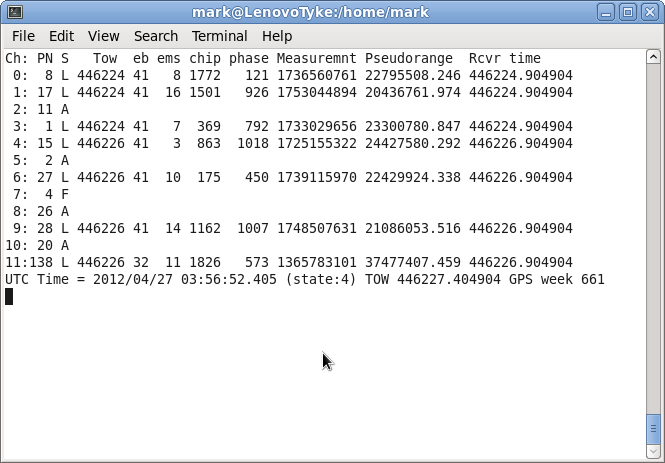The width and height of the screenshot is (665, 463).
Task: Click the UTC Time output line
Action: [x=304, y=279]
